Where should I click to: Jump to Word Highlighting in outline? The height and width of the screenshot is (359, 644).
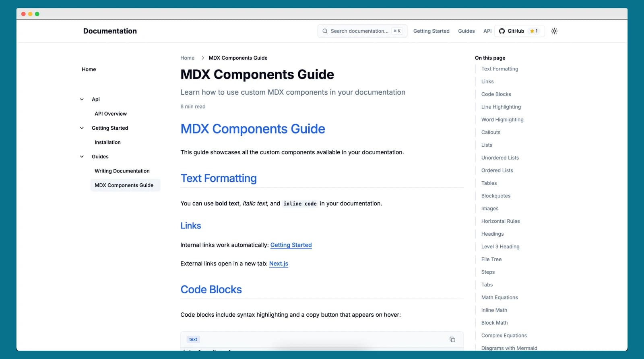coord(502,120)
